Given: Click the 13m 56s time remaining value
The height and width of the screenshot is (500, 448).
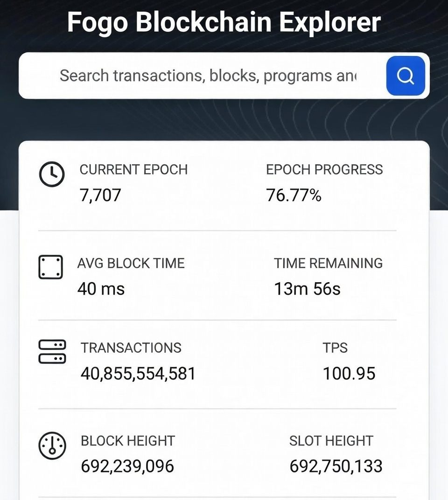Looking at the screenshot, I should click(307, 289).
